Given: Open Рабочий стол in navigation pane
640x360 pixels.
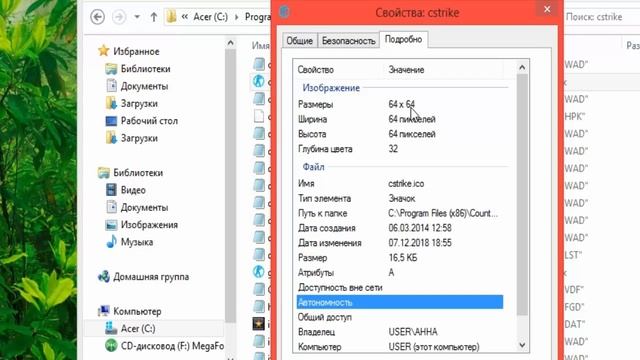Looking at the screenshot, I should (x=149, y=121).
